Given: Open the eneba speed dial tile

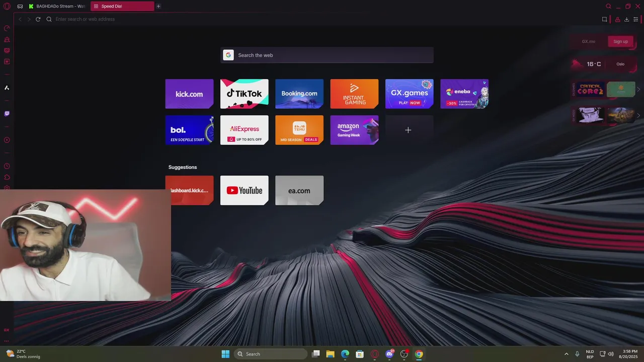Looking at the screenshot, I should (464, 94).
